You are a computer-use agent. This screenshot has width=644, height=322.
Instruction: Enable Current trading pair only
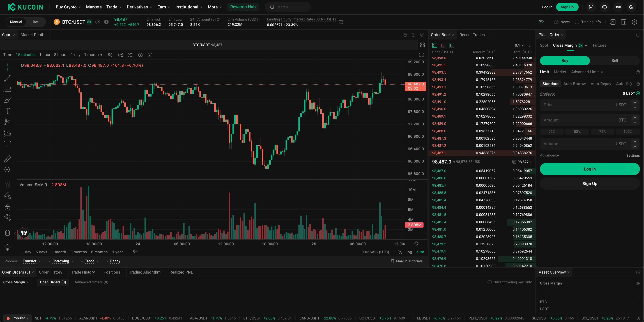click(x=489, y=282)
